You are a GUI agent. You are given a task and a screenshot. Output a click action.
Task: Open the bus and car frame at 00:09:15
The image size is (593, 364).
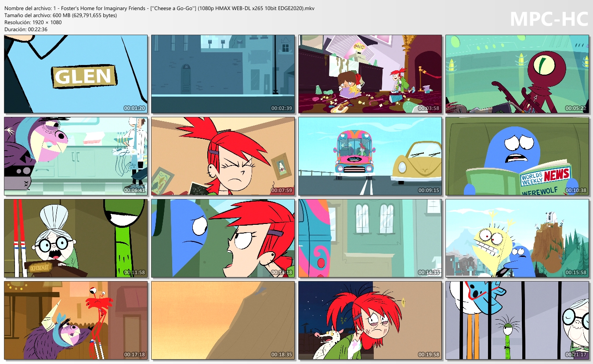click(x=370, y=156)
